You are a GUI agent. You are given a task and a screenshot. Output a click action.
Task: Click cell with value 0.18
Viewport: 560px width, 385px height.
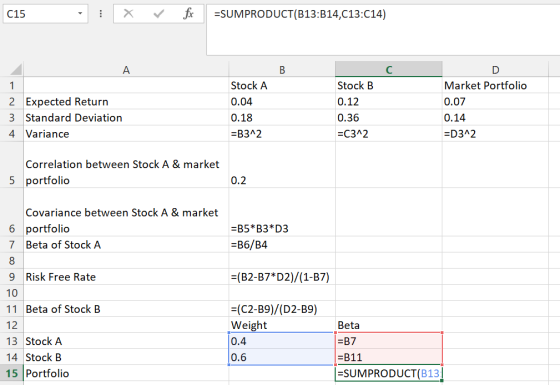coord(282,118)
